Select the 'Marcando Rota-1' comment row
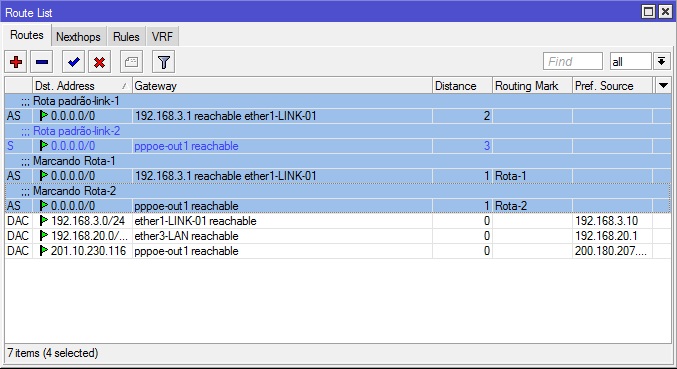This screenshot has width=677, height=369. (338, 161)
